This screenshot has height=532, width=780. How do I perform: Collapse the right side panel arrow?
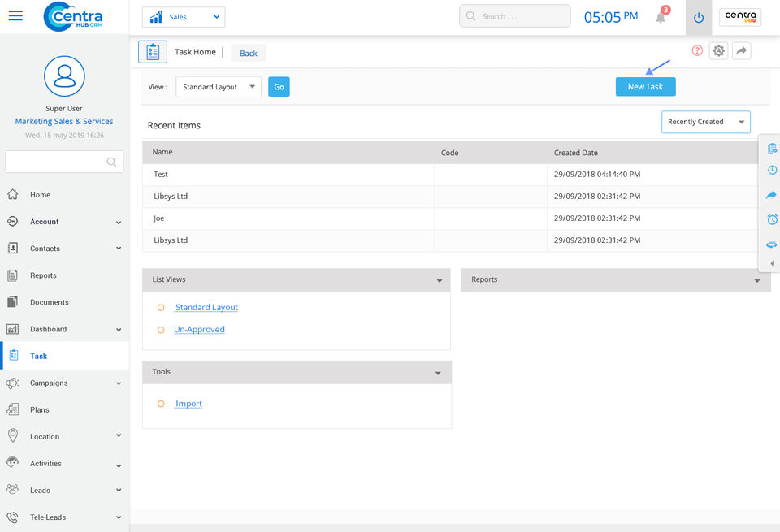tap(772, 263)
